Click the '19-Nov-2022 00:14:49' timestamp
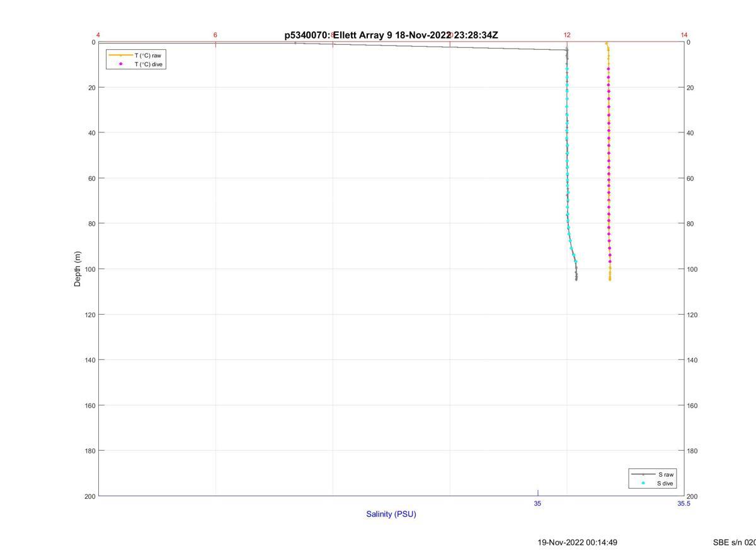 (x=577, y=542)
